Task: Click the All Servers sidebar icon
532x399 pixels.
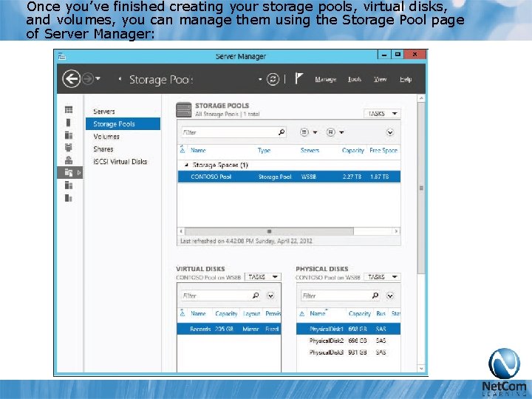Action: (x=69, y=135)
